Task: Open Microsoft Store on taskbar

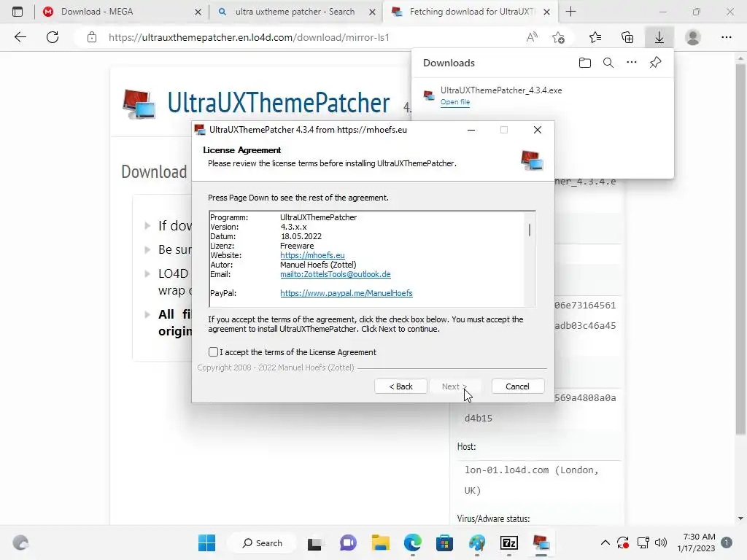Action: 444,542
